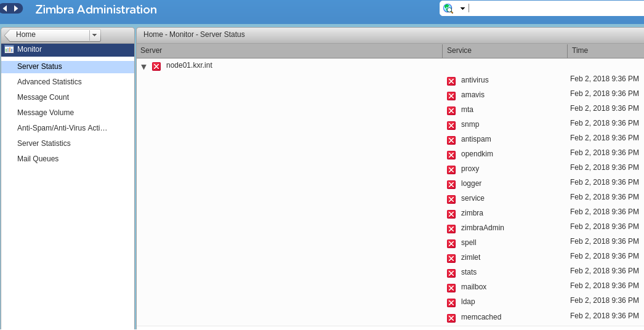The height and width of the screenshot is (330, 644).
Task: Select Server Status in sidebar
Action: tap(68, 66)
